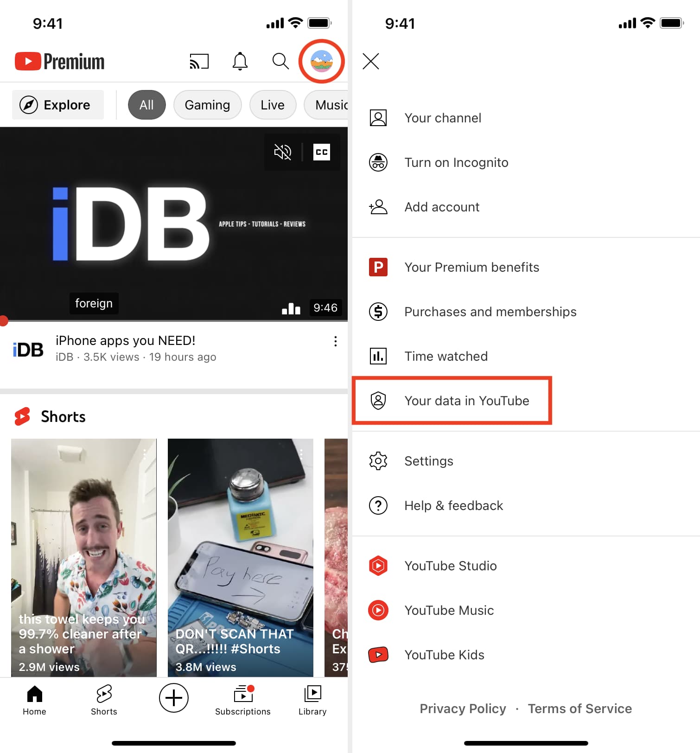Open Purchases and memberships
Screen dimensions: 700x753
click(x=526, y=312)
